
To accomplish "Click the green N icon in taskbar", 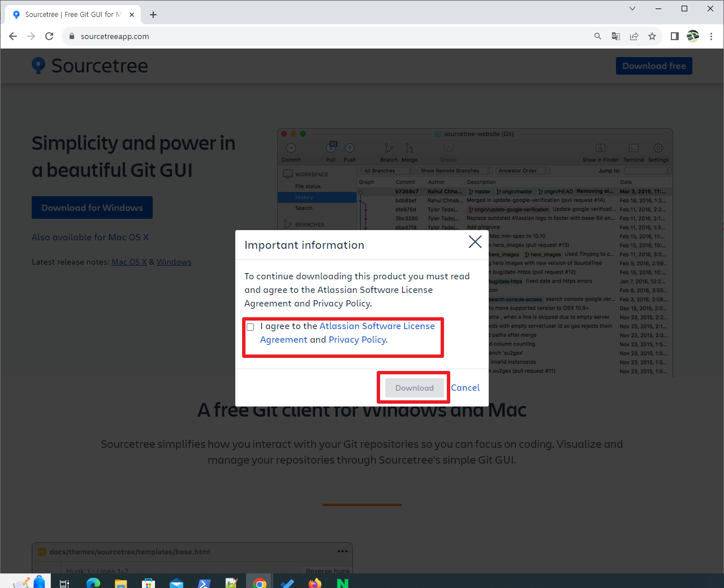I will [343, 583].
